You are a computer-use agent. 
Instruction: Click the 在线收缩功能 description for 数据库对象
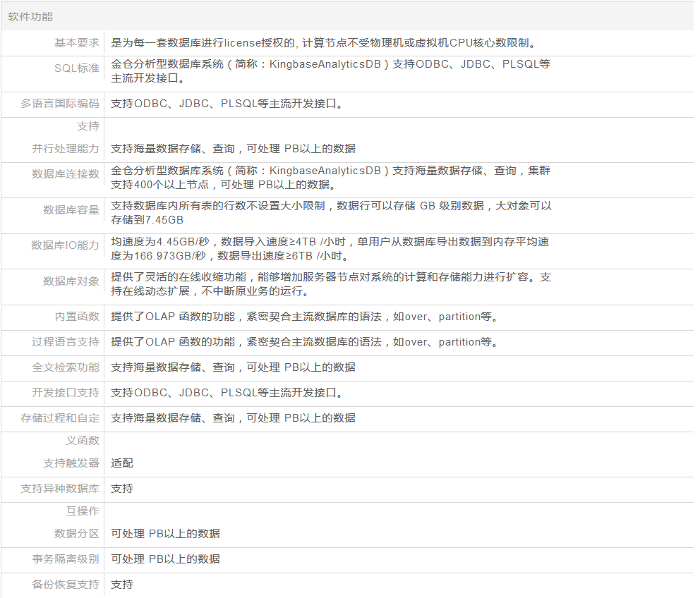(x=331, y=284)
